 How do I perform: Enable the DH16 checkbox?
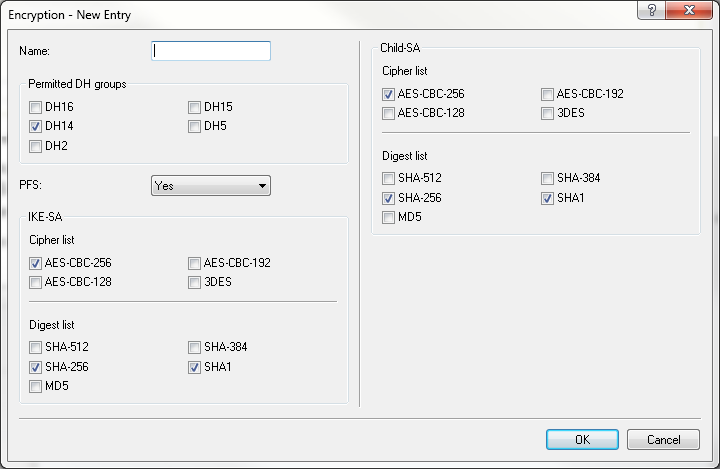(x=36, y=107)
